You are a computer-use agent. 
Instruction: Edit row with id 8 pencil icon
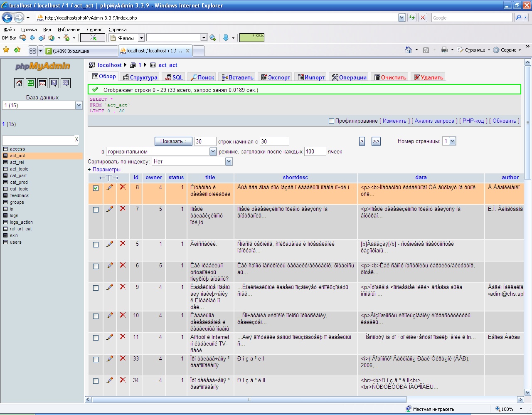pos(110,188)
